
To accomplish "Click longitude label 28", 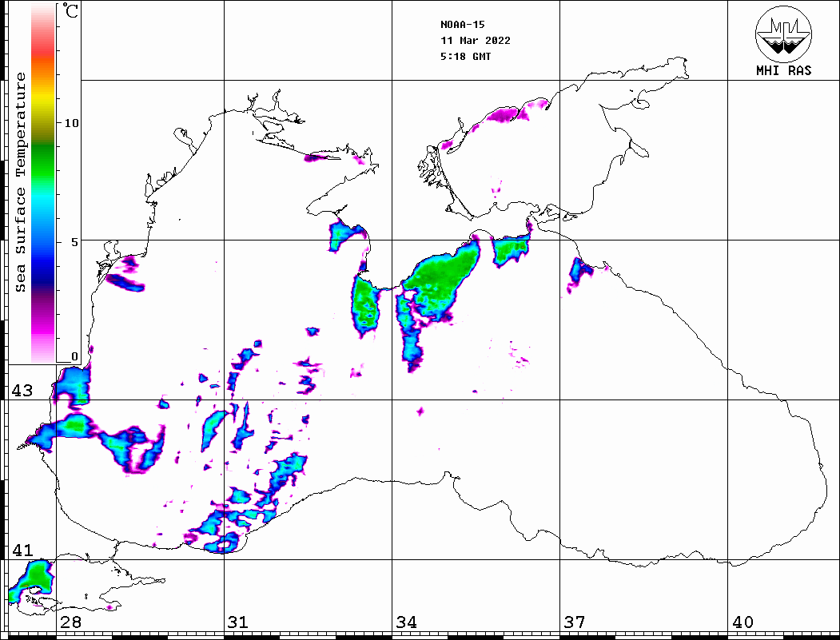I will tap(70, 622).
